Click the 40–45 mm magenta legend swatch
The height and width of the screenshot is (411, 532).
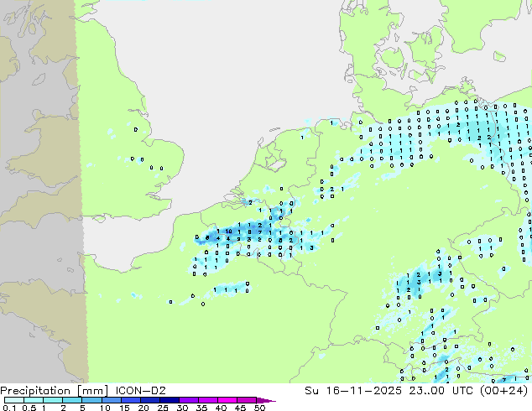227,400
